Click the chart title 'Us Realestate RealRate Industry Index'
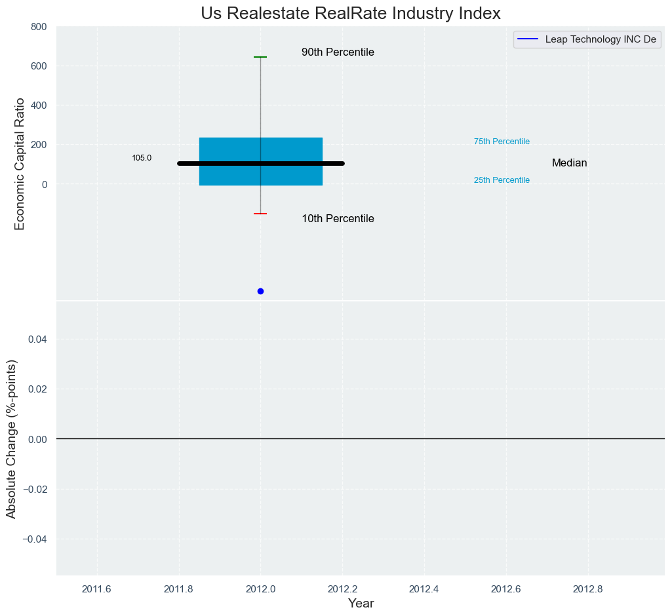The width and height of the screenshot is (672, 616). point(351,13)
